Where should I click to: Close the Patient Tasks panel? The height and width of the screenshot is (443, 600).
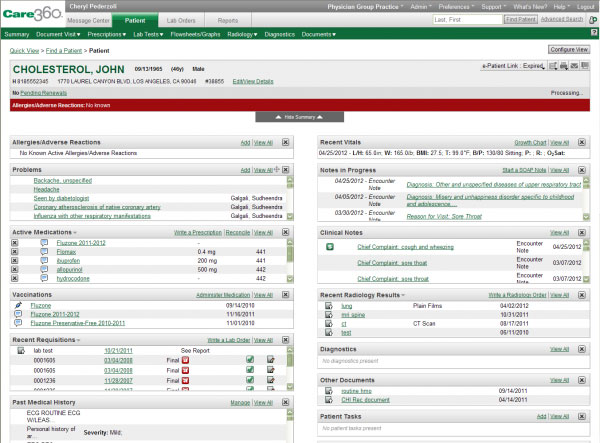[x=582, y=416]
